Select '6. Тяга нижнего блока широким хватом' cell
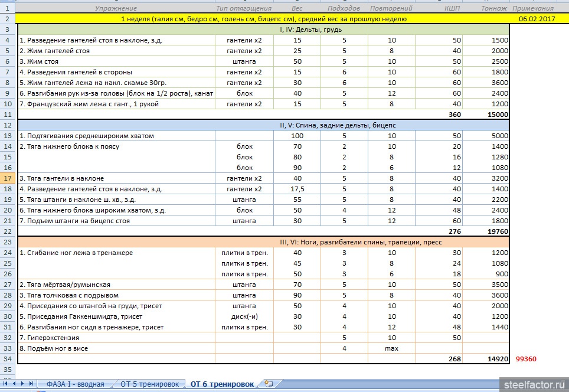The image size is (569, 392). tap(116, 210)
